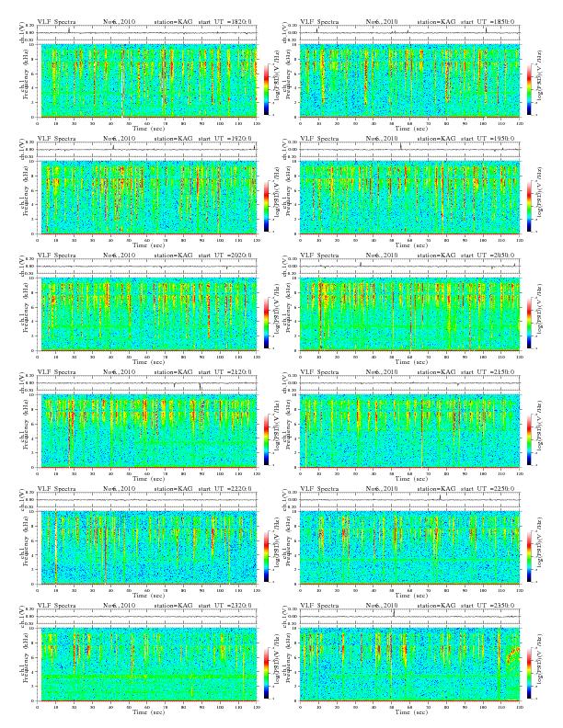
Task: Select the spectrogram plot starting UT 2350
Action: 409,665
